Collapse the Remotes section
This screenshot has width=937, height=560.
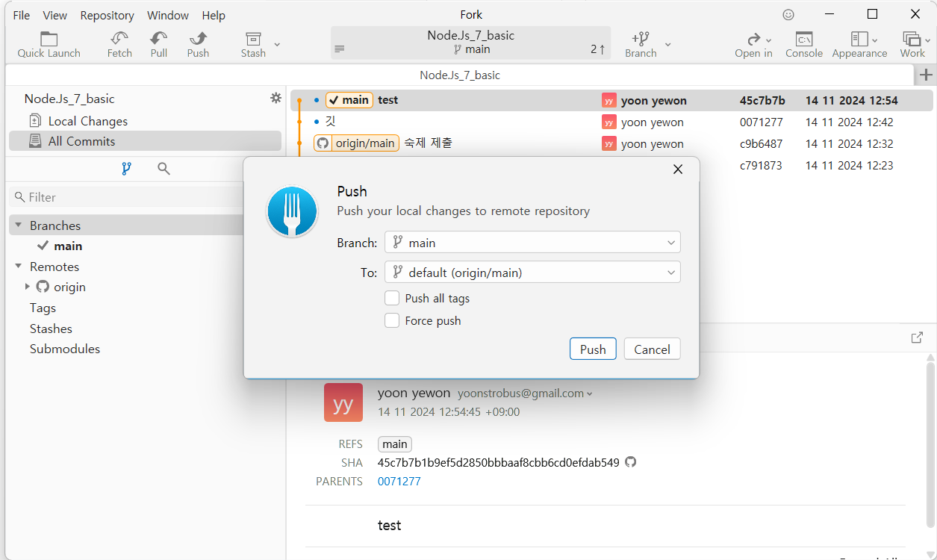19,267
